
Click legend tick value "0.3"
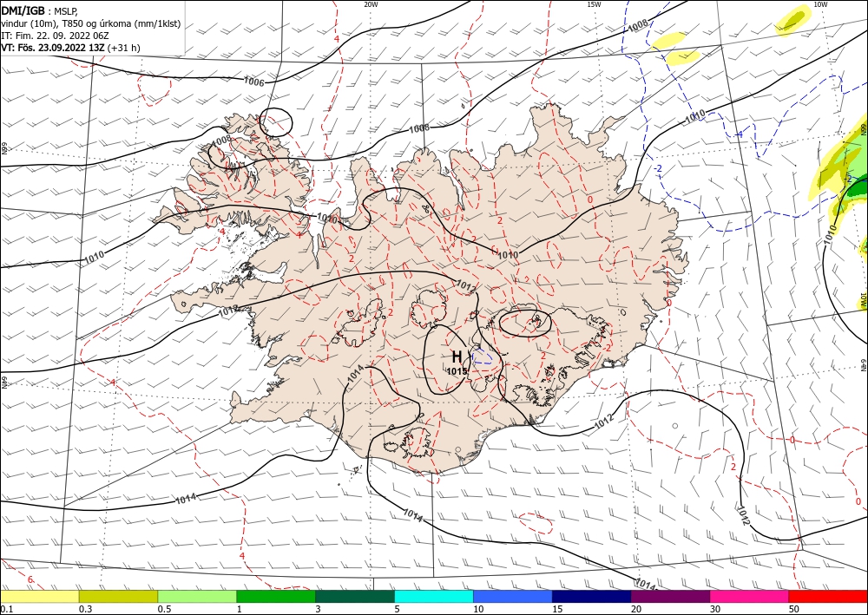[85, 609]
